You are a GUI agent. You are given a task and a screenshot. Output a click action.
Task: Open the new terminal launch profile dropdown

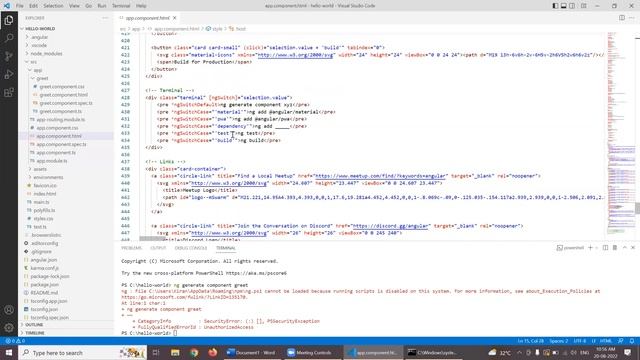point(596,248)
